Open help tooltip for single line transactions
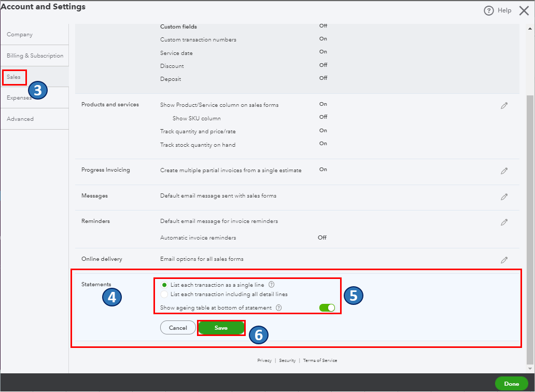Image resolution: width=535 pixels, height=392 pixels. pos(272,284)
